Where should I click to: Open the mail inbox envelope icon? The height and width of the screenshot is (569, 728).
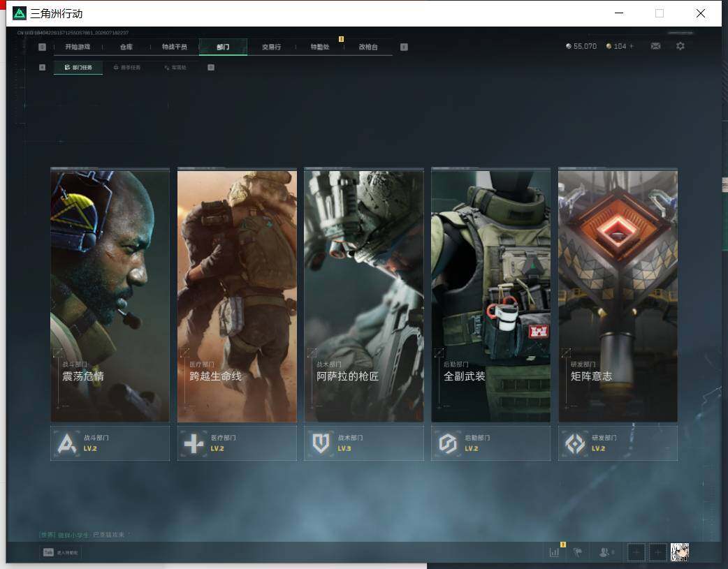click(x=655, y=46)
